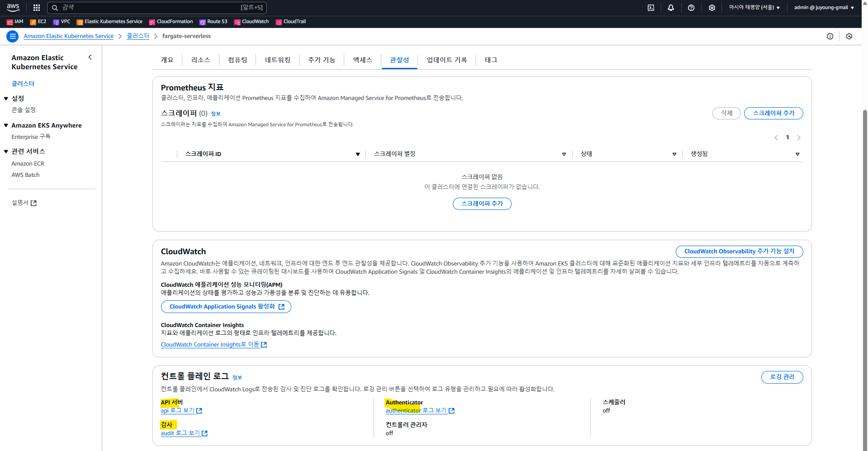Viewport: 868px width, 451px height.
Task: Open AWS Batch in side navigation
Action: 25,175
